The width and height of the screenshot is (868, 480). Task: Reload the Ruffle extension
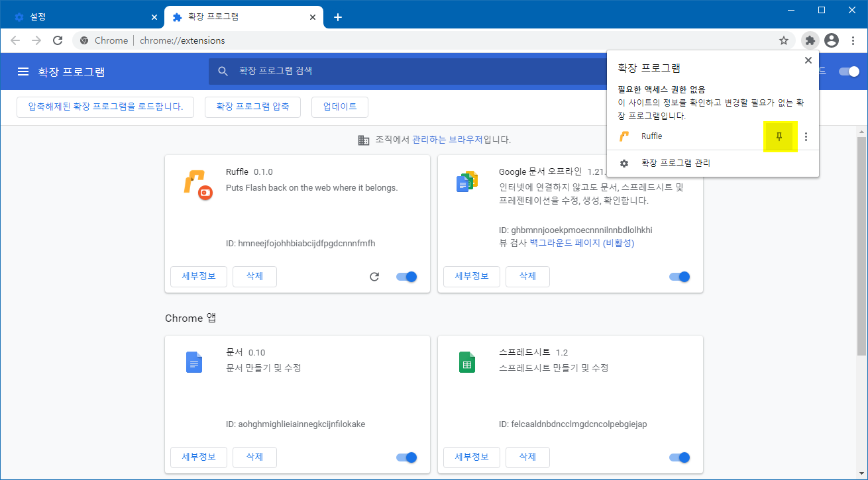[x=374, y=277]
